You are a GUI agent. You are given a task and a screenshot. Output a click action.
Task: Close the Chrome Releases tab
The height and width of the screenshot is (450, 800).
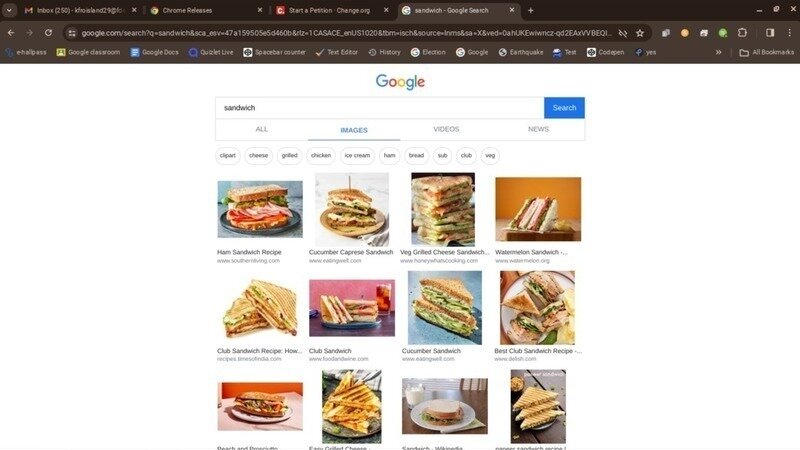(259, 10)
